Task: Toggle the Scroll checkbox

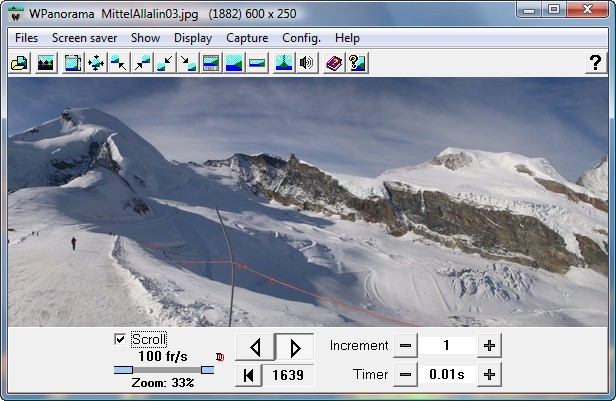Action: tap(121, 340)
